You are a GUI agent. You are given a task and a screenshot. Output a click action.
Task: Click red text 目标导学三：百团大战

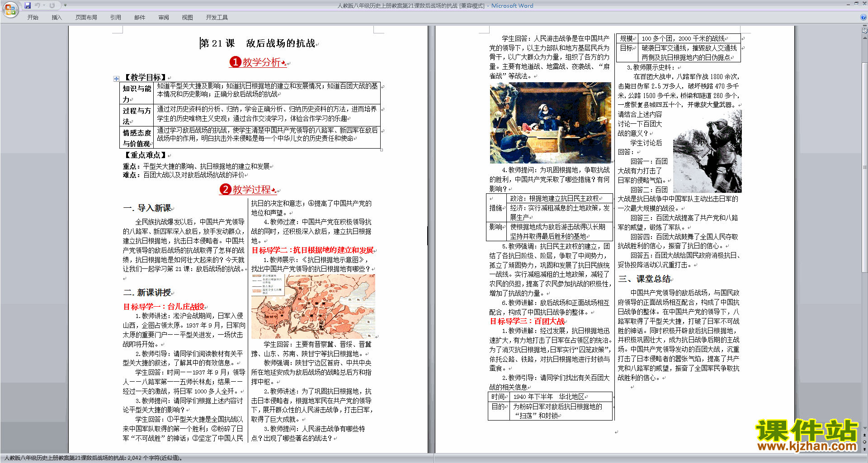pos(527,321)
